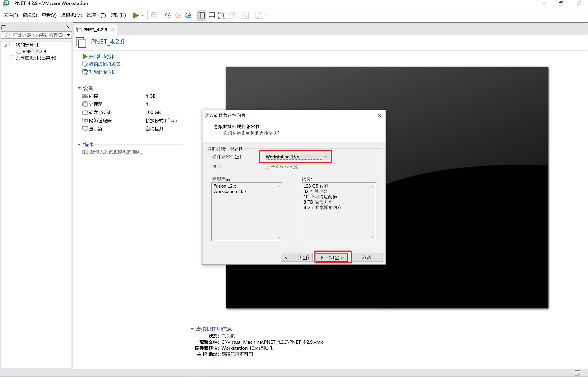This screenshot has width=588, height=377.
Task: Open the library search dropdown arrow
Action: coord(69,35)
